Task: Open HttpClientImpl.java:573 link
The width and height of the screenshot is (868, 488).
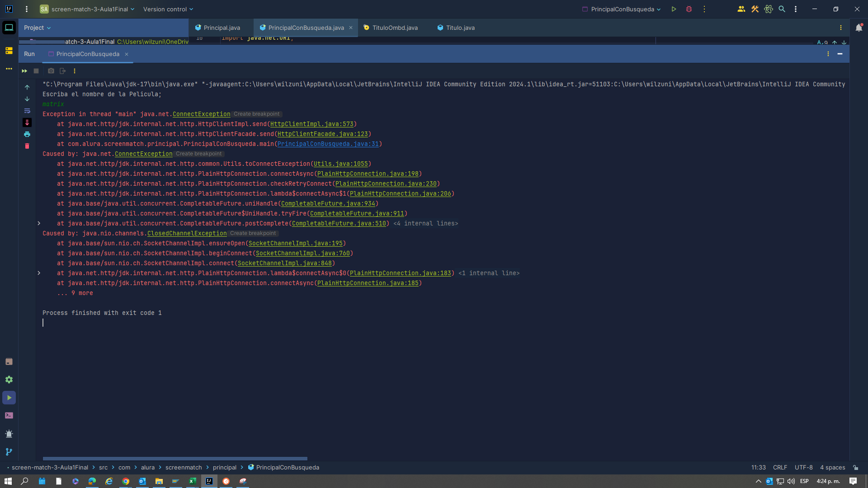Action: click(x=312, y=124)
